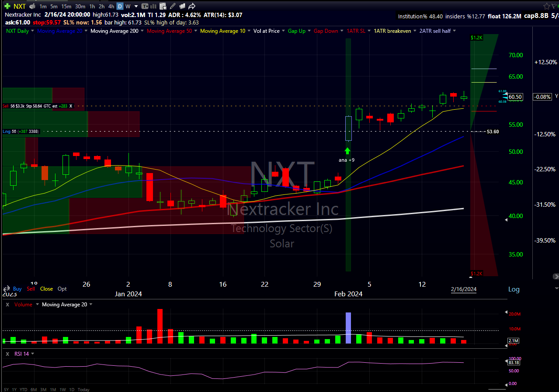Cancel the Sell 56 stop order via X

click(71, 106)
